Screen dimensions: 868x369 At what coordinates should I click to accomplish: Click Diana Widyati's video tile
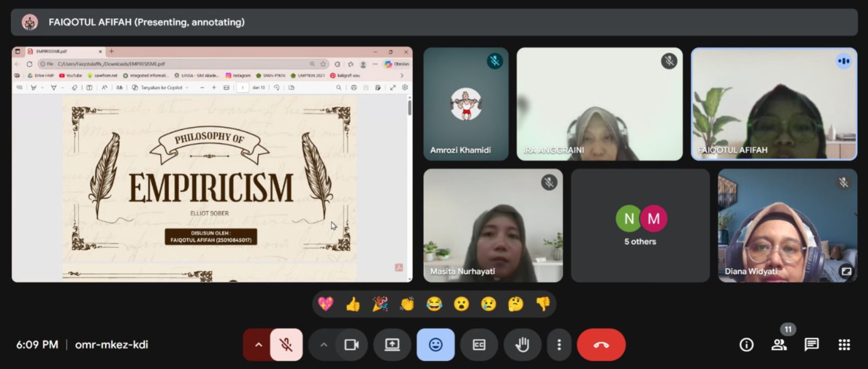tap(787, 225)
